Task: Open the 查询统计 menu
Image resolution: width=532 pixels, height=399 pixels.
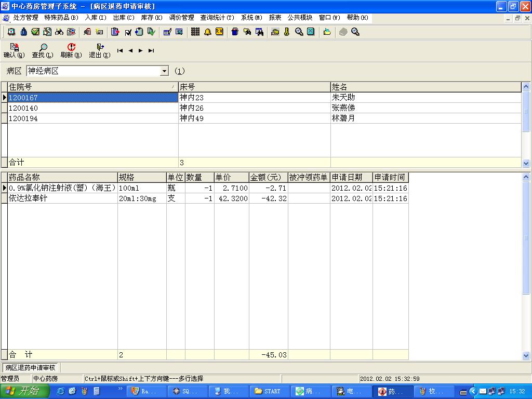Action: (x=217, y=18)
